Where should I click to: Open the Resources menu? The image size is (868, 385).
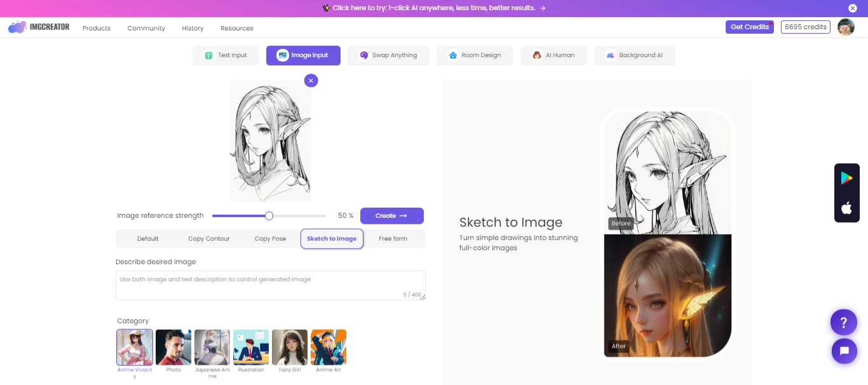(237, 28)
